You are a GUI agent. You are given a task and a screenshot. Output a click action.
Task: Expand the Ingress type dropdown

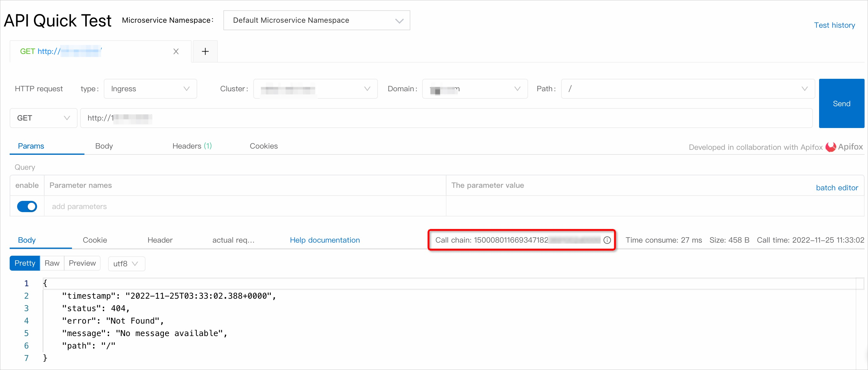pos(150,89)
